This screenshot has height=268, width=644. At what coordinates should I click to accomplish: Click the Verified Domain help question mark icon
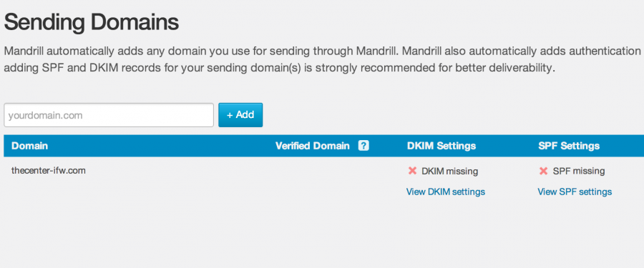pos(364,146)
